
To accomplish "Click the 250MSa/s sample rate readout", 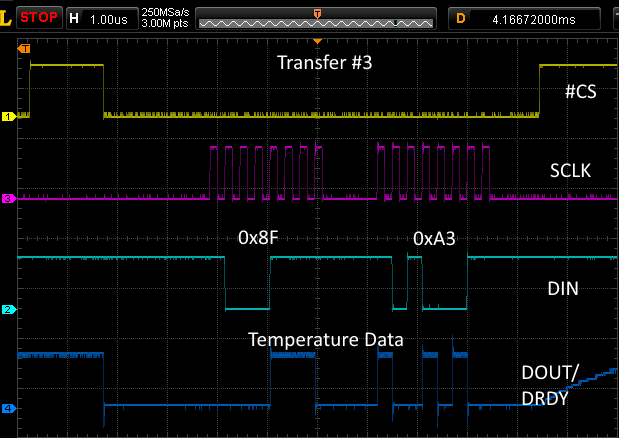I will coord(165,13).
